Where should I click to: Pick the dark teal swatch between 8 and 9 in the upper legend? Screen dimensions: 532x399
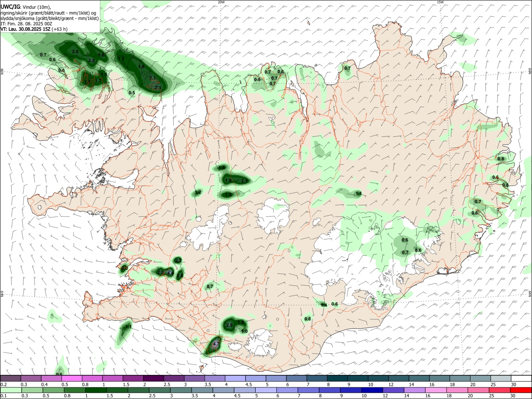click(337, 378)
